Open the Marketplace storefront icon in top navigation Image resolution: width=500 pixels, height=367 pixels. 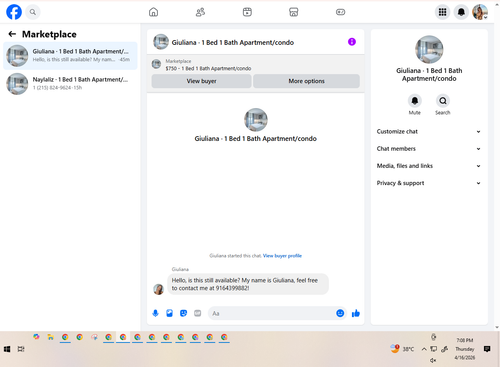[294, 12]
